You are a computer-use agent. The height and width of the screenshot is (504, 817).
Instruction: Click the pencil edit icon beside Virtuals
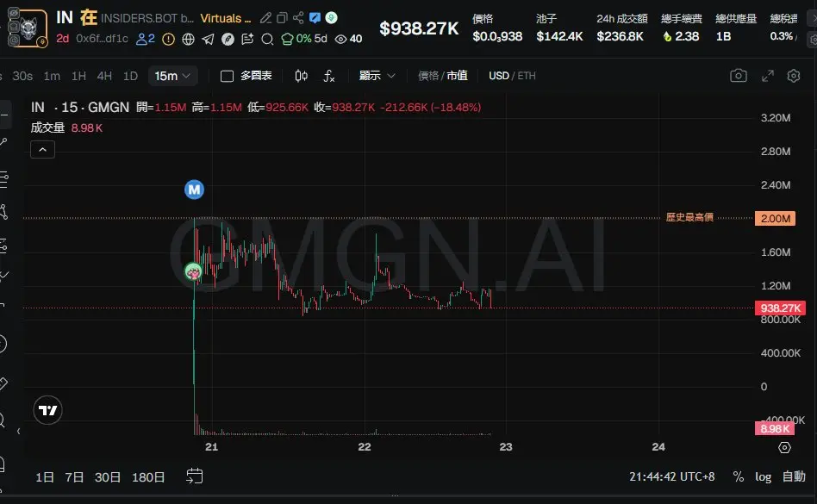click(x=265, y=18)
